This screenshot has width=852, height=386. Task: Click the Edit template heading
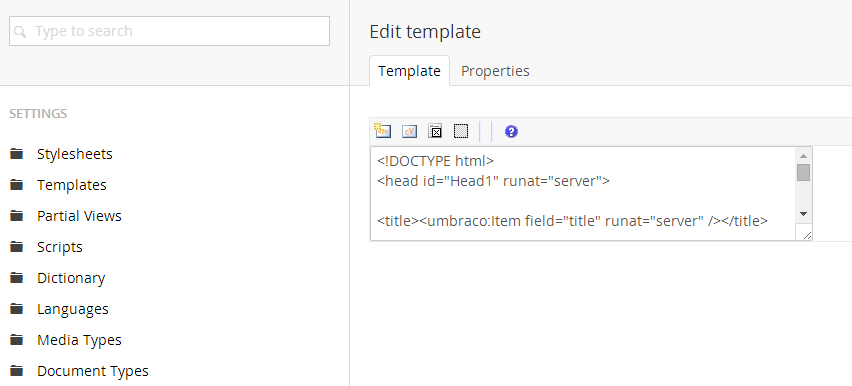point(425,32)
